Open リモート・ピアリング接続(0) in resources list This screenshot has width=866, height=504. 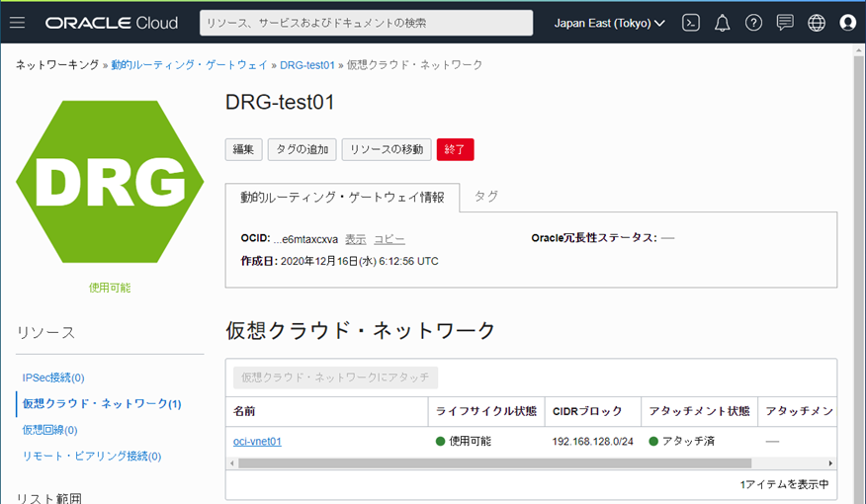(92, 456)
